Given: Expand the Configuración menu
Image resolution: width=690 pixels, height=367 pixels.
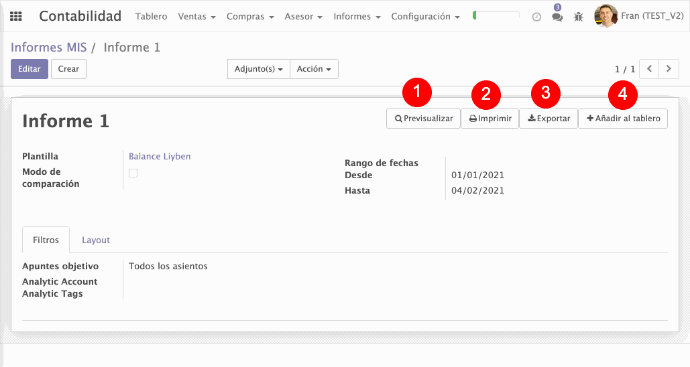Looking at the screenshot, I should click(x=426, y=17).
